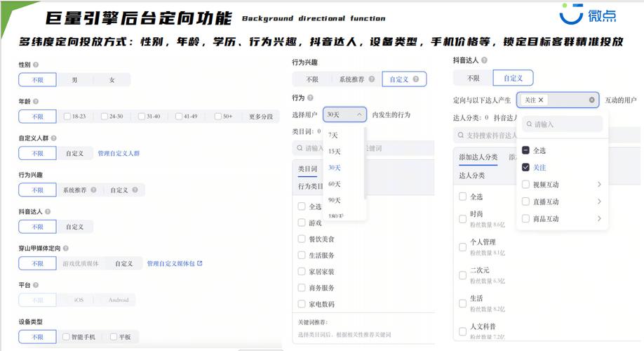Open the 30天 time range dropdown

pos(347,114)
